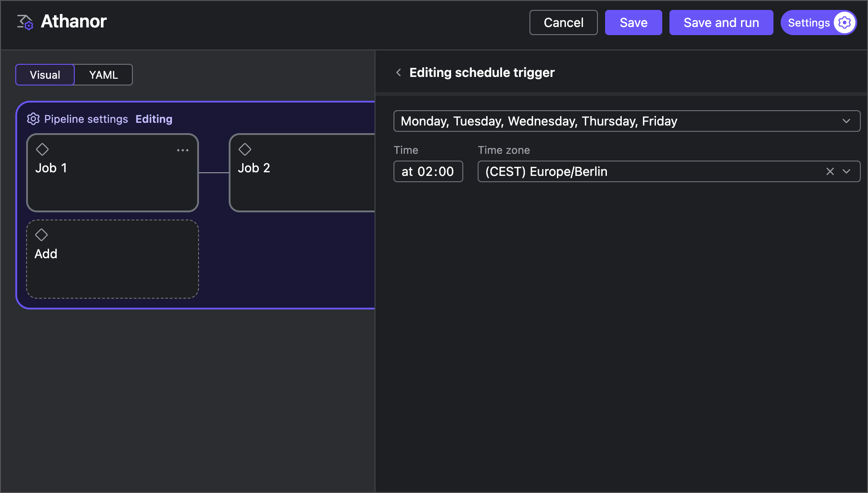Click the Athanor logo icon
868x493 pixels.
click(x=25, y=22)
